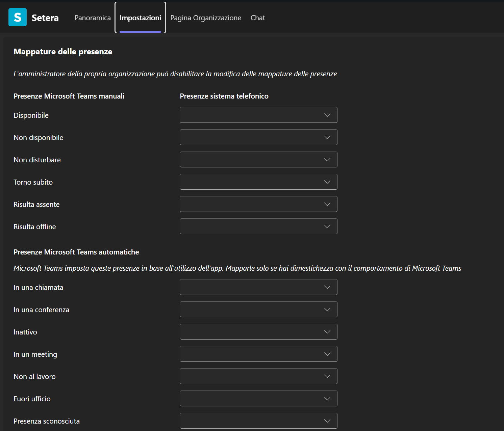Open the Chat tab
504x431 pixels.
(258, 18)
